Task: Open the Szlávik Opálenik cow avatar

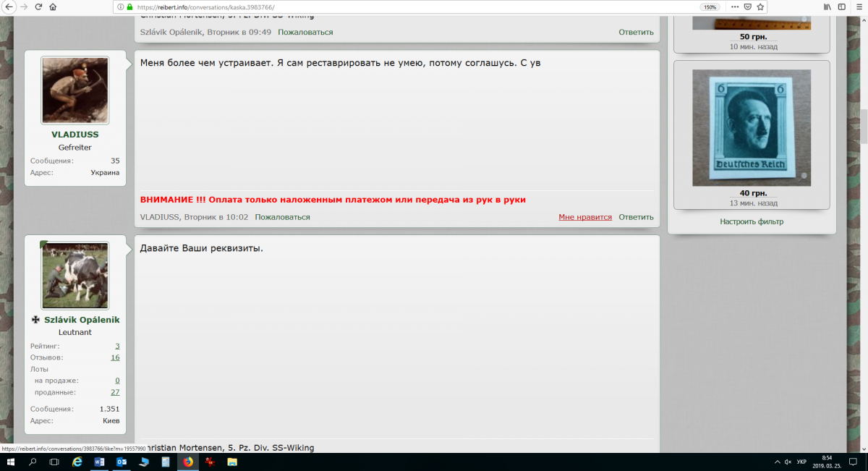Action: (x=75, y=276)
